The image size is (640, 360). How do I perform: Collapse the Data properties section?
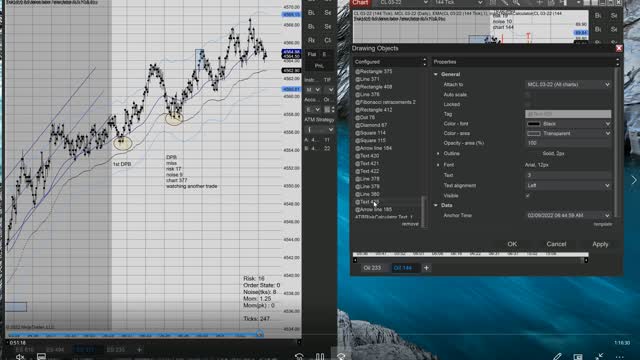(436, 205)
